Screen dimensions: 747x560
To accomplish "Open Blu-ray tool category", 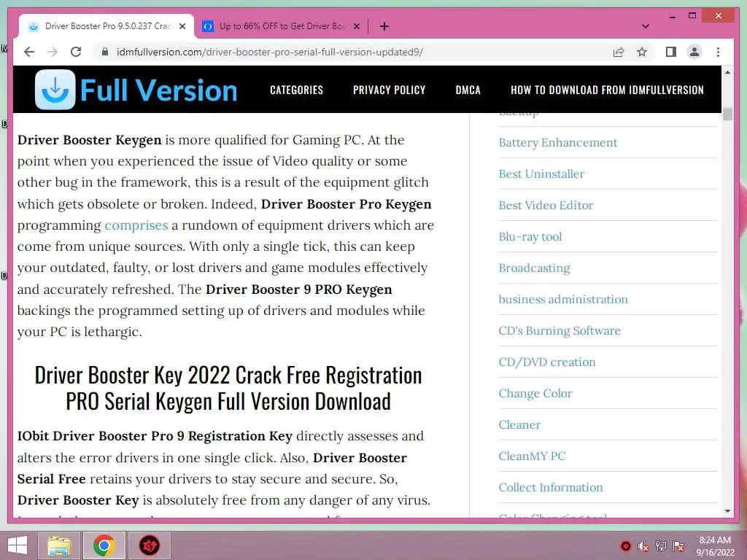I will pyautogui.click(x=530, y=237).
